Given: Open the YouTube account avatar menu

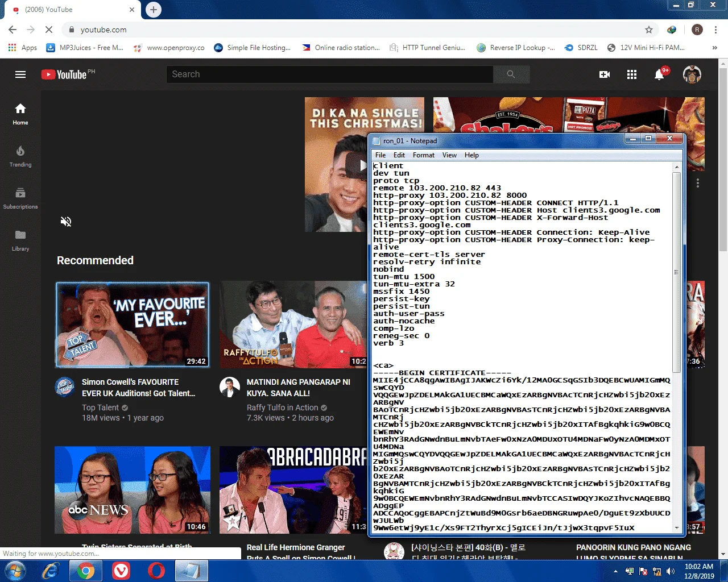Looking at the screenshot, I should pyautogui.click(x=692, y=74).
